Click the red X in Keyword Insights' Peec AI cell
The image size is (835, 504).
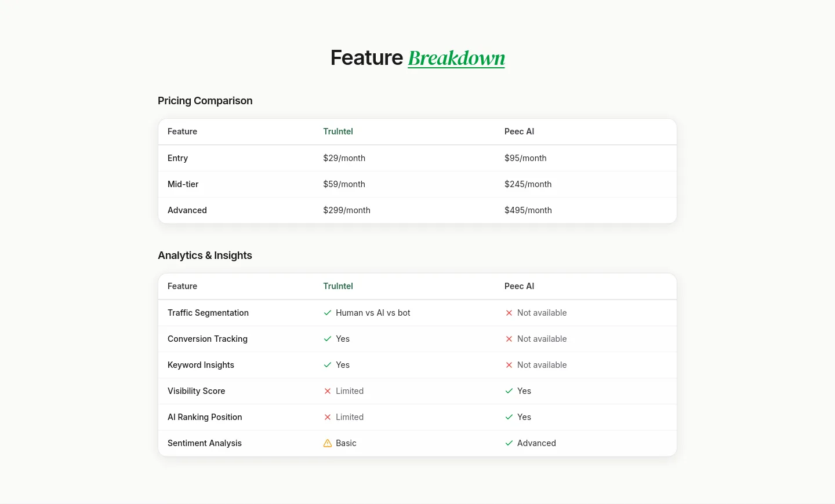(x=509, y=365)
